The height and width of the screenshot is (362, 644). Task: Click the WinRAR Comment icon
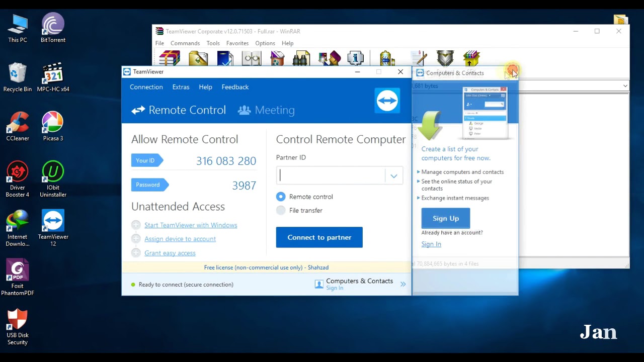(419, 58)
